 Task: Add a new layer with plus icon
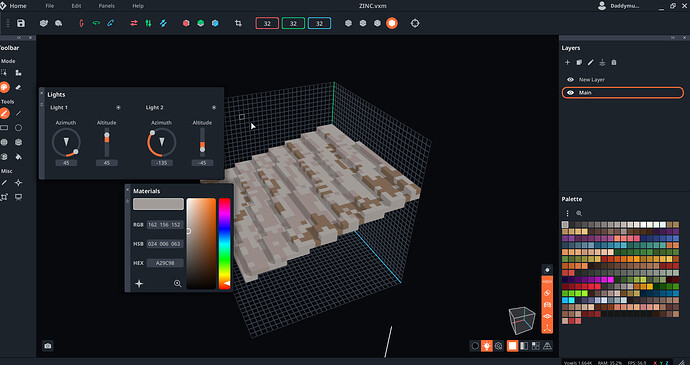click(567, 63)
